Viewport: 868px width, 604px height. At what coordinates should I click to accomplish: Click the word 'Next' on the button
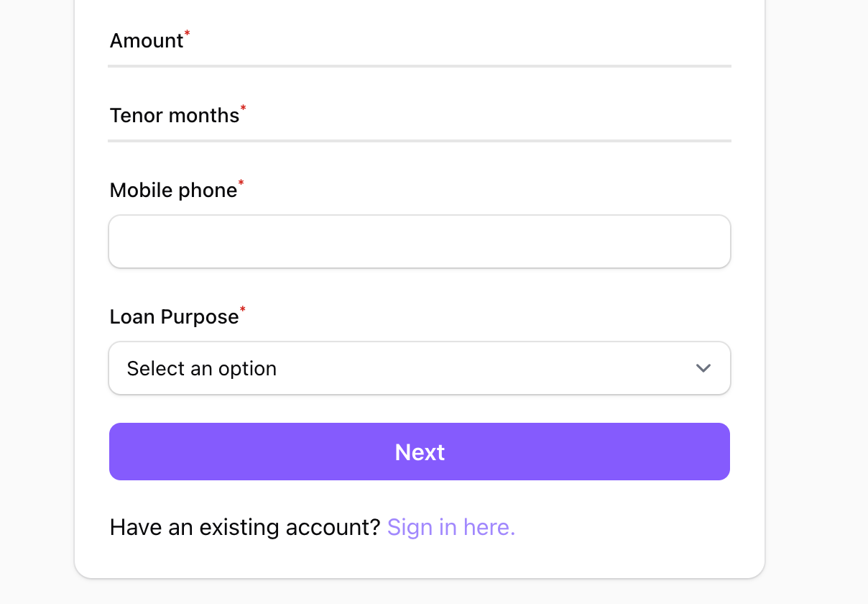coord(420,452)
